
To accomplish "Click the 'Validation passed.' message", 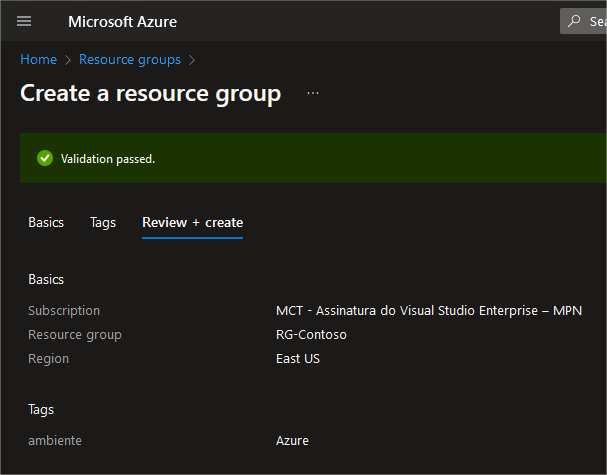I will (x=108, y=159).
